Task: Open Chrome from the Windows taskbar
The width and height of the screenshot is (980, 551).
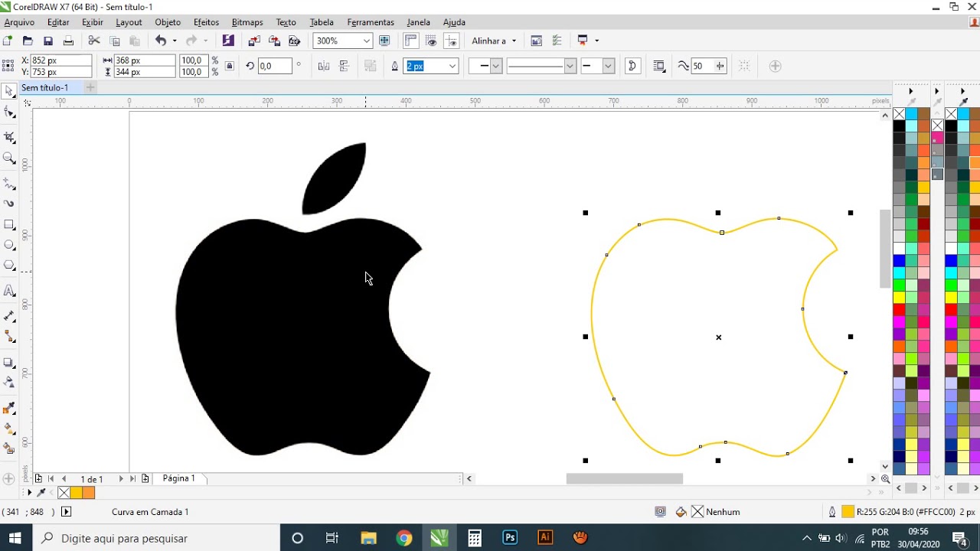Action: (x=403, y=538)
